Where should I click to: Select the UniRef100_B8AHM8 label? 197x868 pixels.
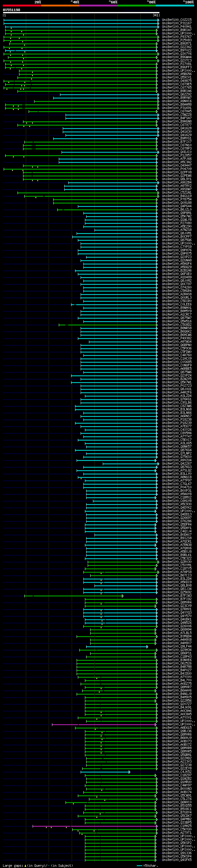pos(177,104)
